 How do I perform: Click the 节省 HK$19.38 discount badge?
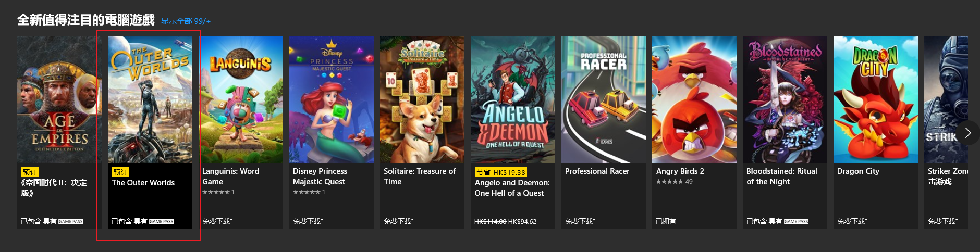500,172
